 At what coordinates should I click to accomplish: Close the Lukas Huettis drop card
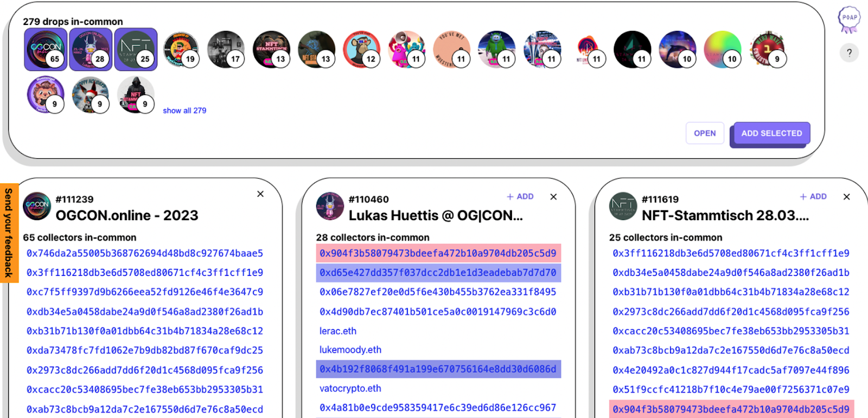point(553,197)
